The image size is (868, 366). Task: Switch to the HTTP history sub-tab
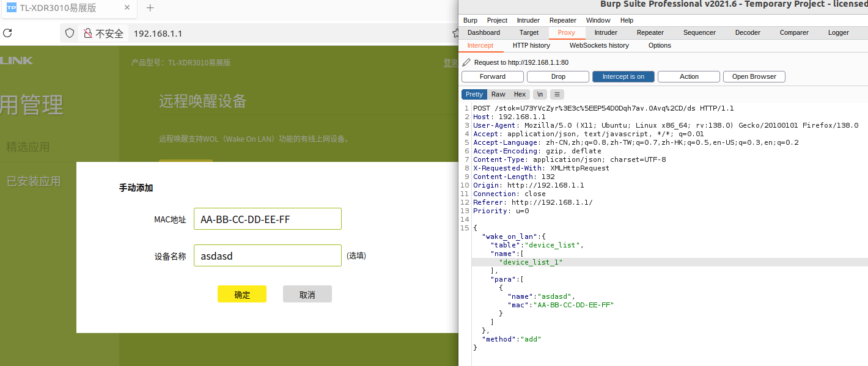531,45
